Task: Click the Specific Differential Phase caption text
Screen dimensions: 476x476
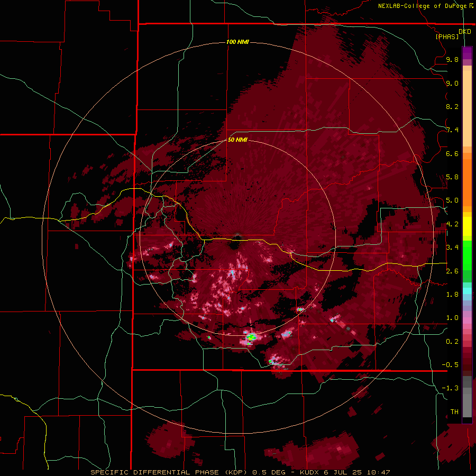Action: pyautogui.click(x=240, y=472)
